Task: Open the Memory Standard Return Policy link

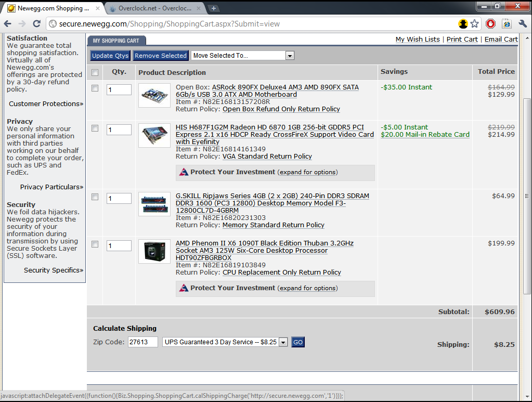Action: (274, 225)
